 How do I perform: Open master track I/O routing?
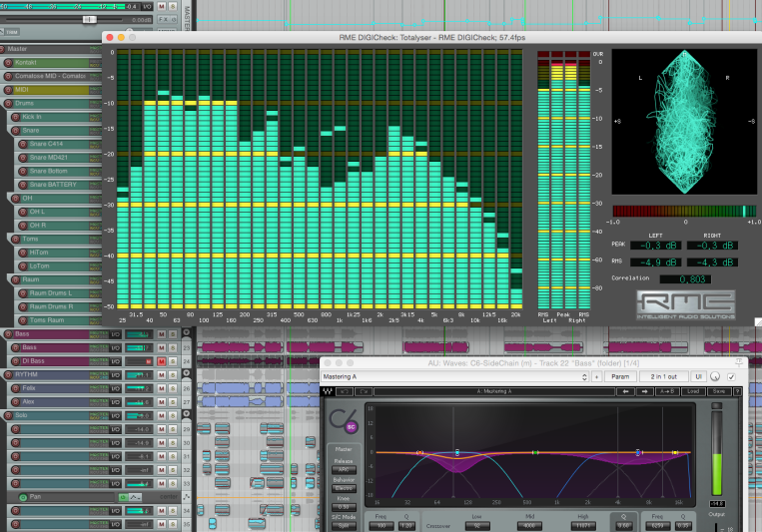click(147, 6)
